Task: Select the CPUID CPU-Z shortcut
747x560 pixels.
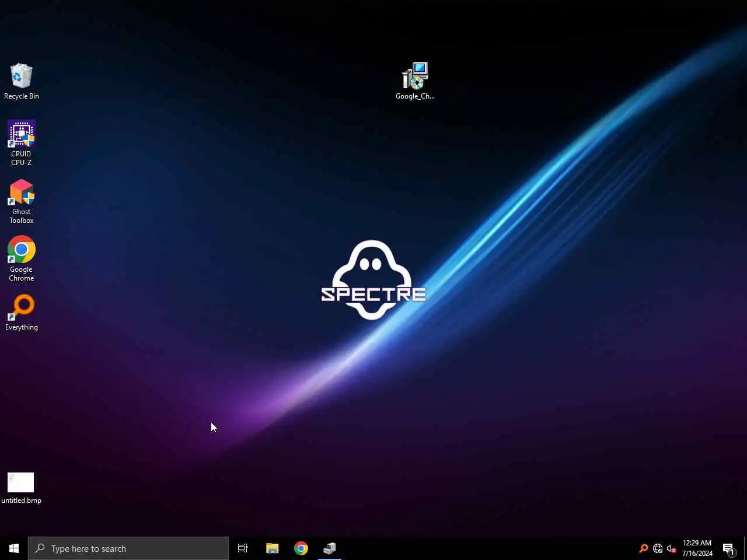Action: 22,143
